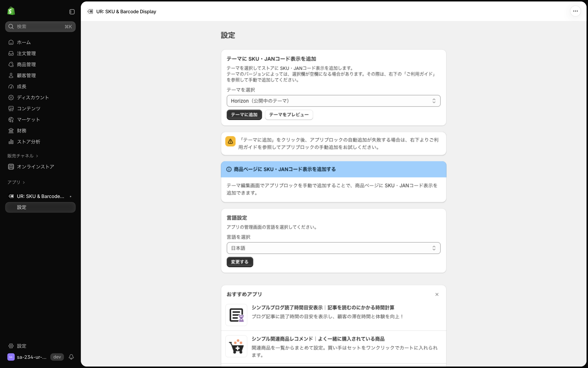Screen dimensions: 588x368
Task: Open notifications bell icon
Action: tap(71, 357)
